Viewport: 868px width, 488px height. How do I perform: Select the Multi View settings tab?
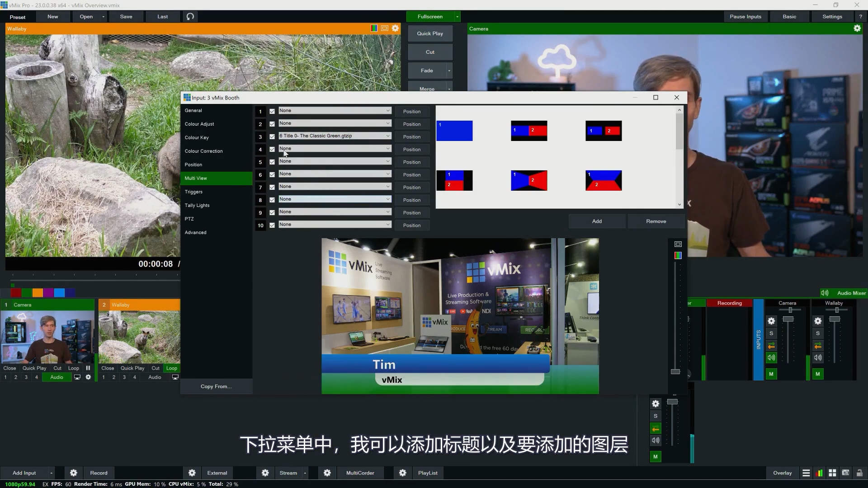pos(196,178)
